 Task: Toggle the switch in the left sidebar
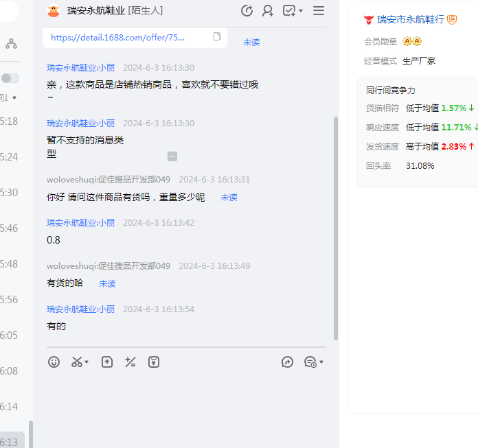pyautogui.click(x=10, y=78)
